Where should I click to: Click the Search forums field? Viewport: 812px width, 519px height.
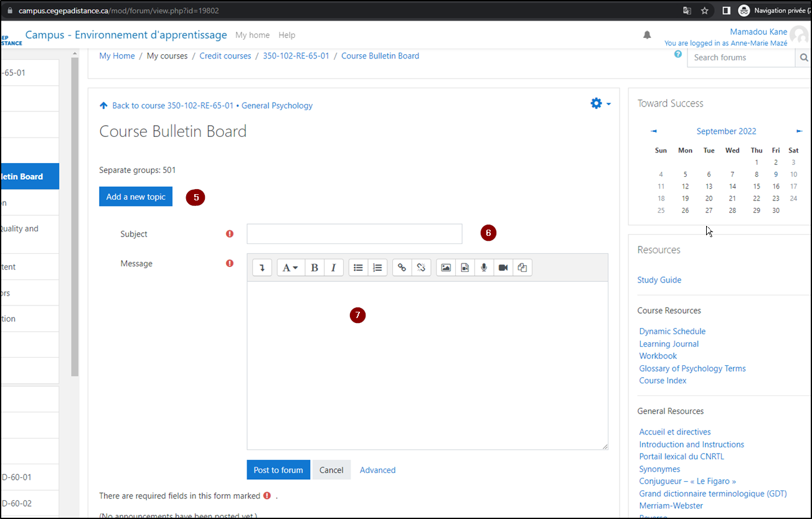click(x=741, y=57)
